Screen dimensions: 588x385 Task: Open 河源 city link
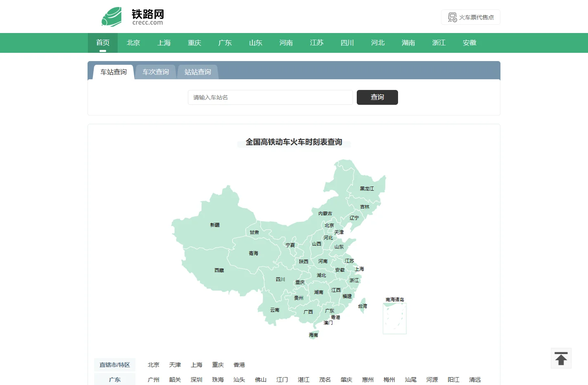coord(432,380)
